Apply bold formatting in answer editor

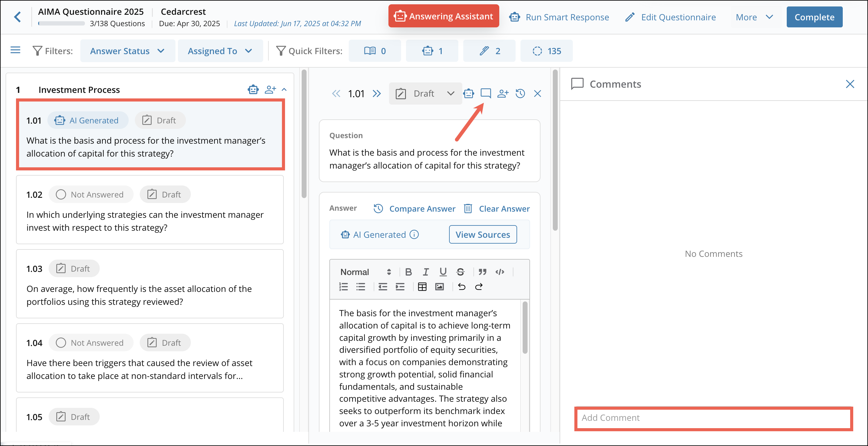(x=408, y=272)
